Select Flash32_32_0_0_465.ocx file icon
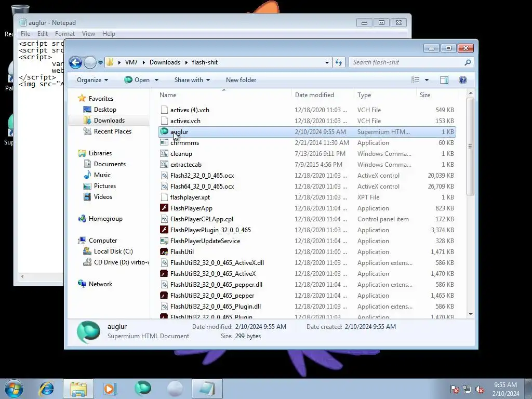 point(164,175)
